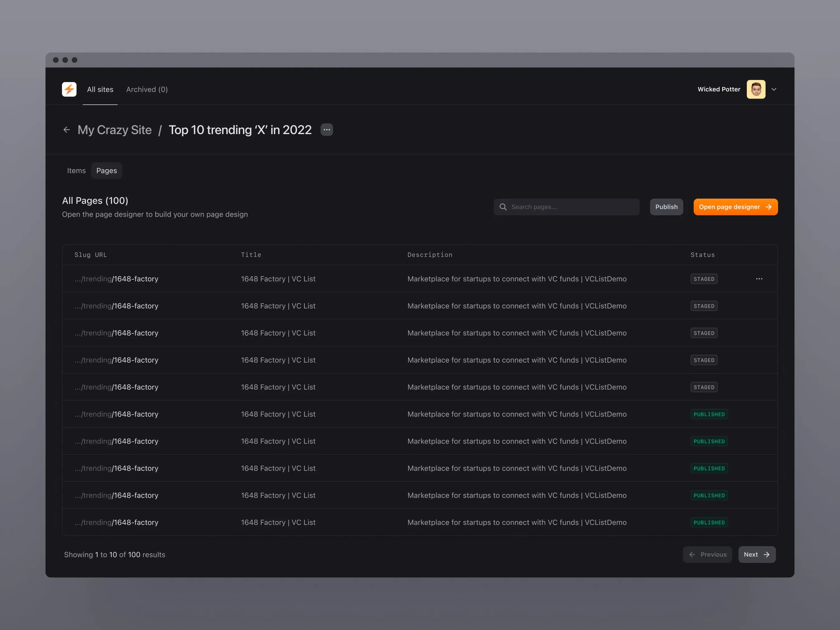This screenshot has width=840, height=630.
Task: Click the Top 10 trending 'X' in 2022 heading
Action: coord(240,130)
